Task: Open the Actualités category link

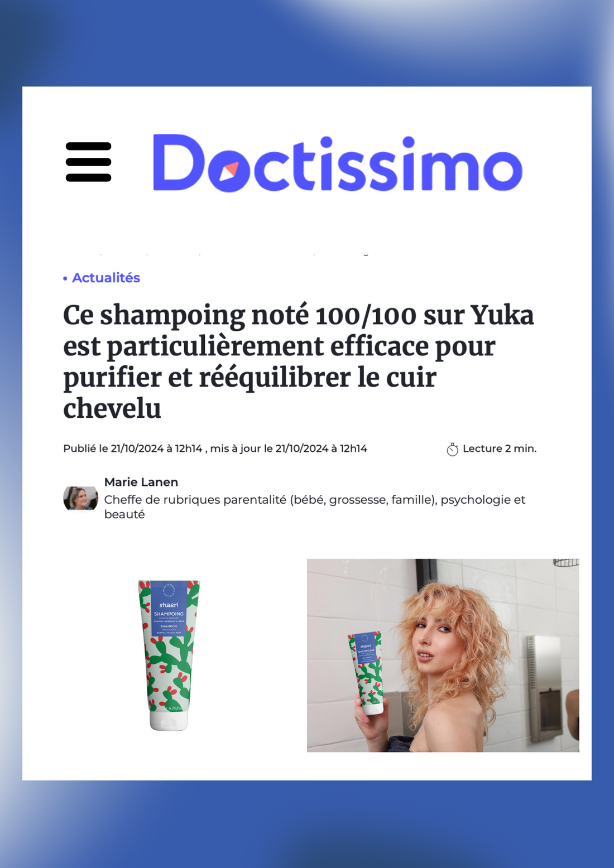Action: click(x=106, y=278)
